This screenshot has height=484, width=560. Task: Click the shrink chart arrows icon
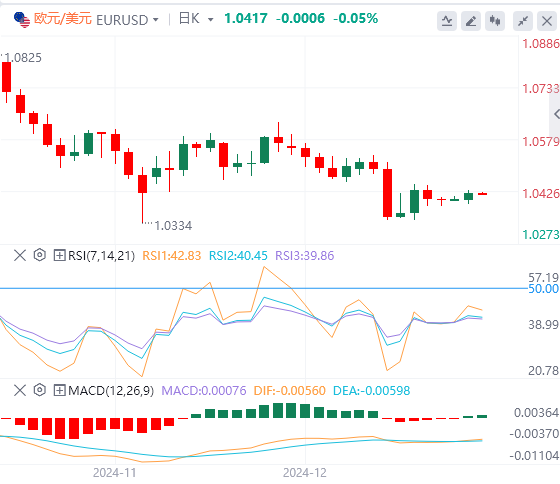pos(523,21)
